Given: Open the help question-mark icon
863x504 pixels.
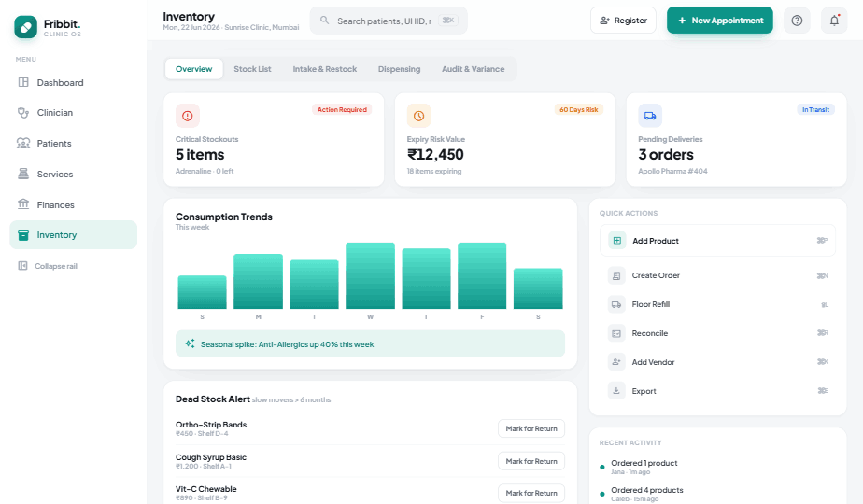Looking at the screenshot, I should (x=797, y=21).
